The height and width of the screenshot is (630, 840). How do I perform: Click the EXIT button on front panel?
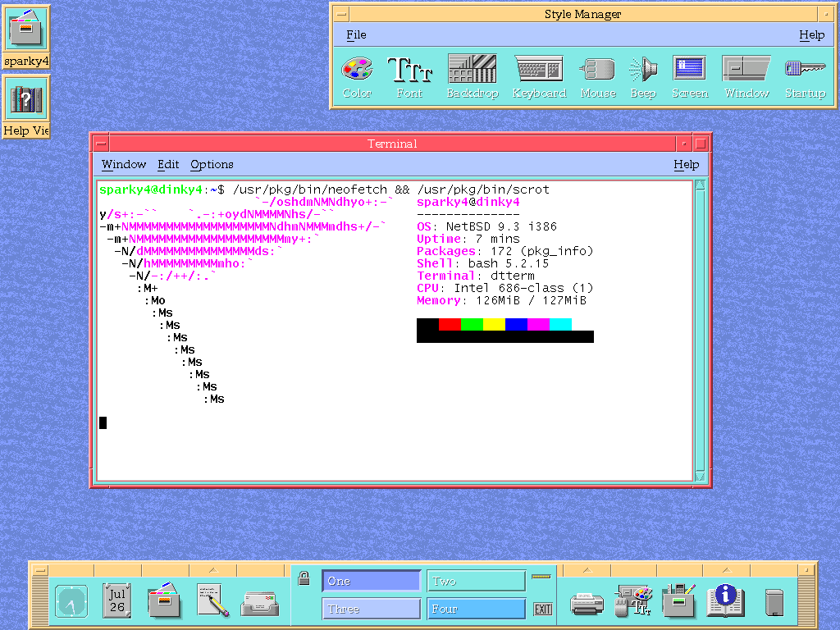click(x=542, y=609)
